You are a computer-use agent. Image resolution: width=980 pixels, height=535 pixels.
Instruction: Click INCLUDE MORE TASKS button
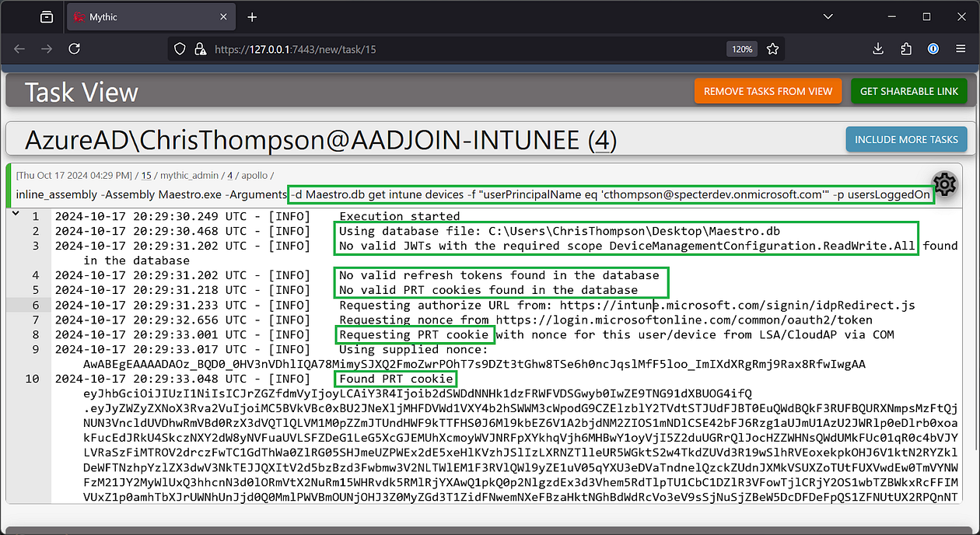[906, 139]
